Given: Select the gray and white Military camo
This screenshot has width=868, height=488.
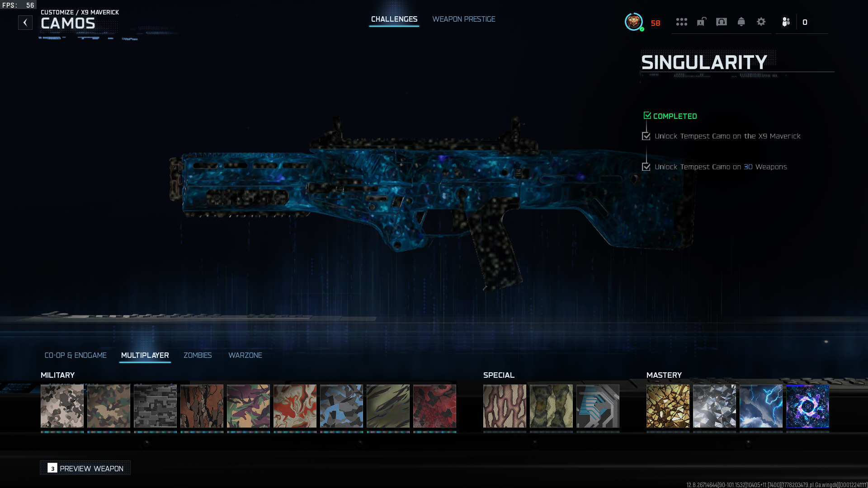Looking at the screenshot, I should coord(62,406).
